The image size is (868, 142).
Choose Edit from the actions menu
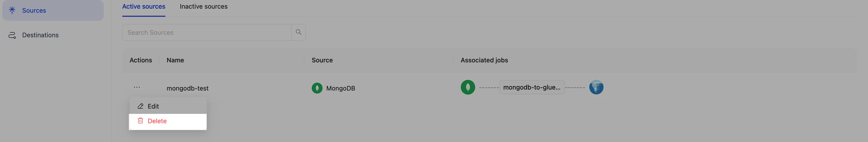tap(153, 106)
